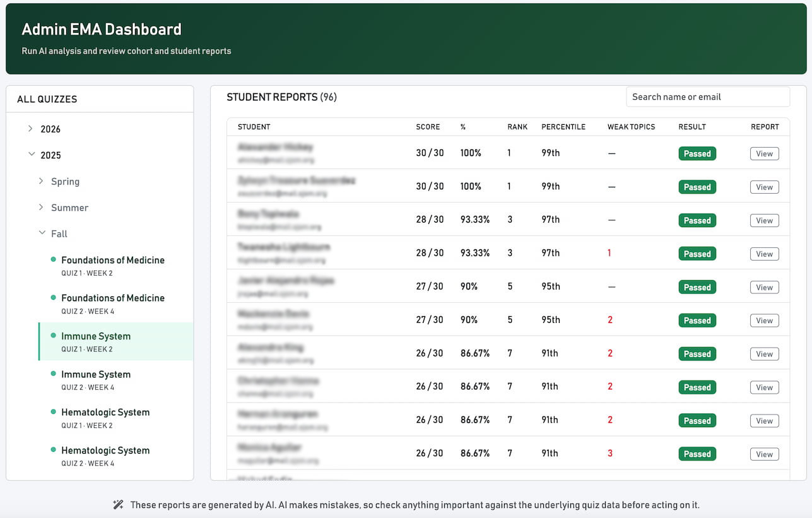View report for first 30/30 student
The height and width of the screenshot is (518, 812).
(x=764, y=153)
